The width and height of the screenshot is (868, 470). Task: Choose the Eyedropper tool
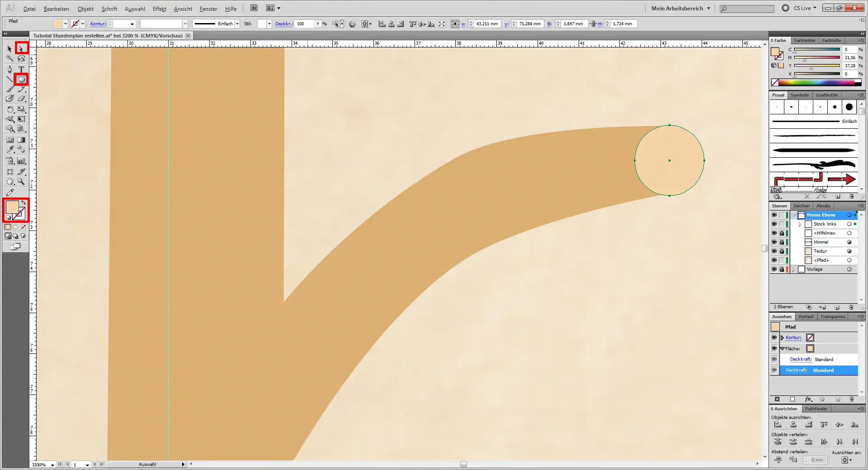click(x=10, y=149)
